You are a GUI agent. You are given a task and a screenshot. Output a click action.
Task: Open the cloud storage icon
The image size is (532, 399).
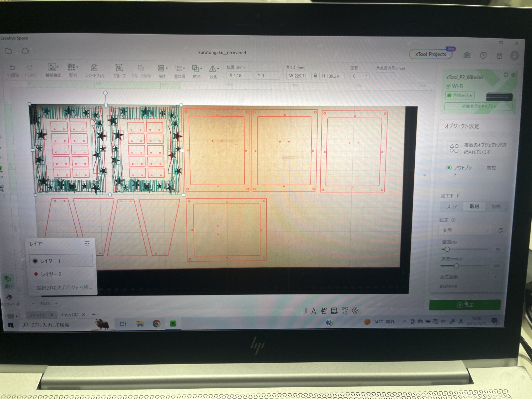[25, 51]
